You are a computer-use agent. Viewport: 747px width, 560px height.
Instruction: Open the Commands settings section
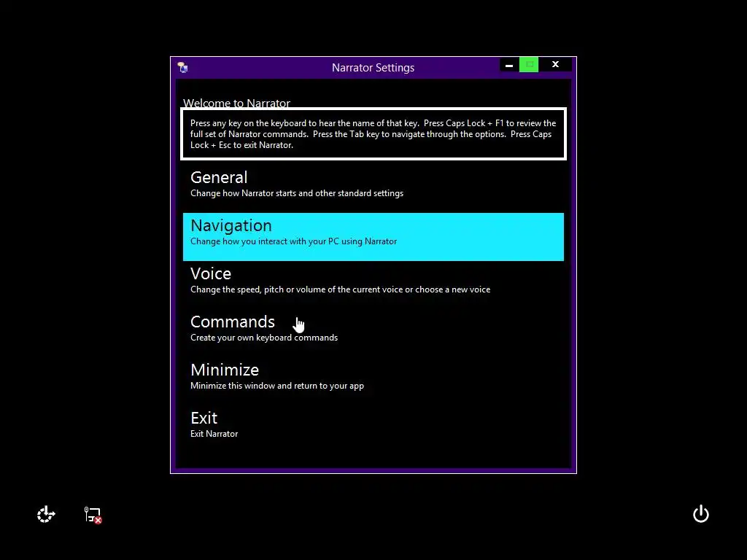tap(373, 332)
